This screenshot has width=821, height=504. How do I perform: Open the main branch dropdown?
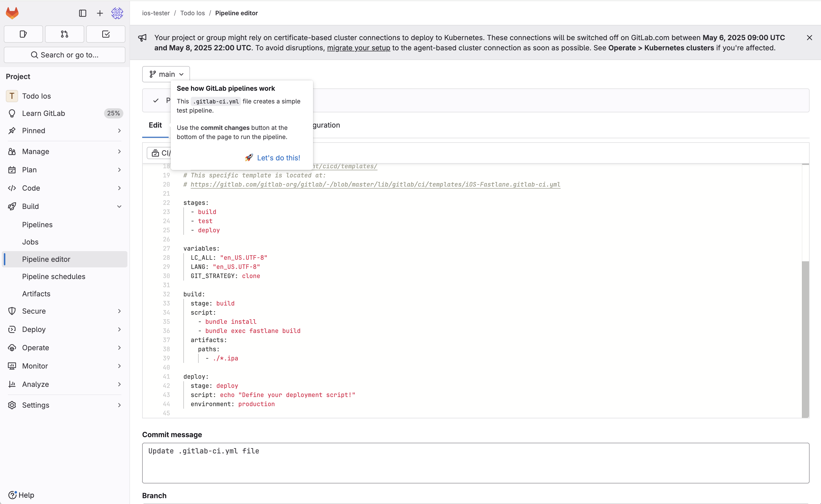166,74
